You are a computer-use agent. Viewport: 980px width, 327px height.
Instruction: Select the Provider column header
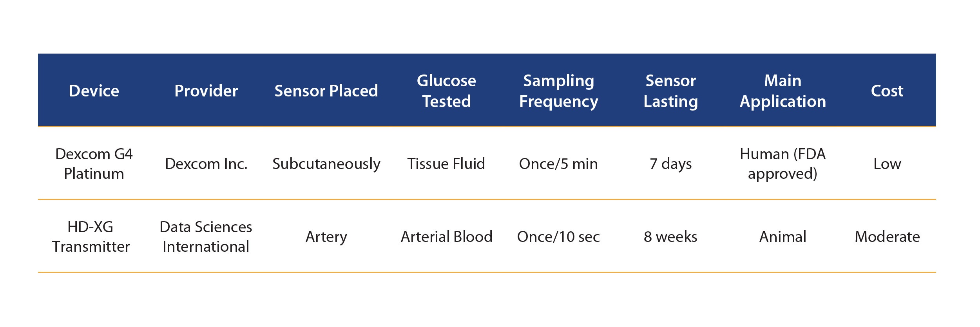(x=206, y=91)
